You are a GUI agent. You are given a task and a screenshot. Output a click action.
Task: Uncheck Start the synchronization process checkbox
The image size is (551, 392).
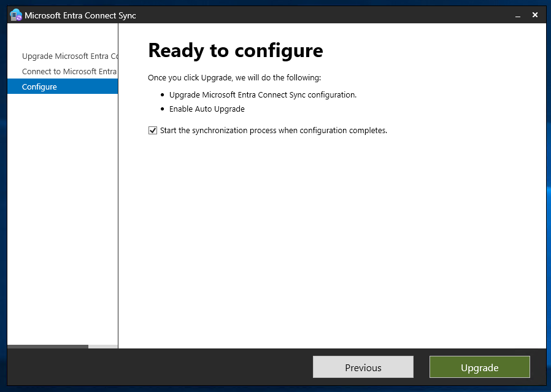pyautogui.click(x=153, y=131)
